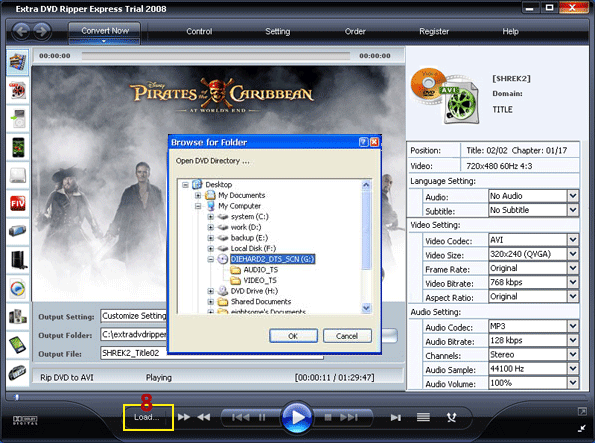Viewport: 595px width, 443px height.
Task: Open the Channels dropdown
Action: coord(573,354)
